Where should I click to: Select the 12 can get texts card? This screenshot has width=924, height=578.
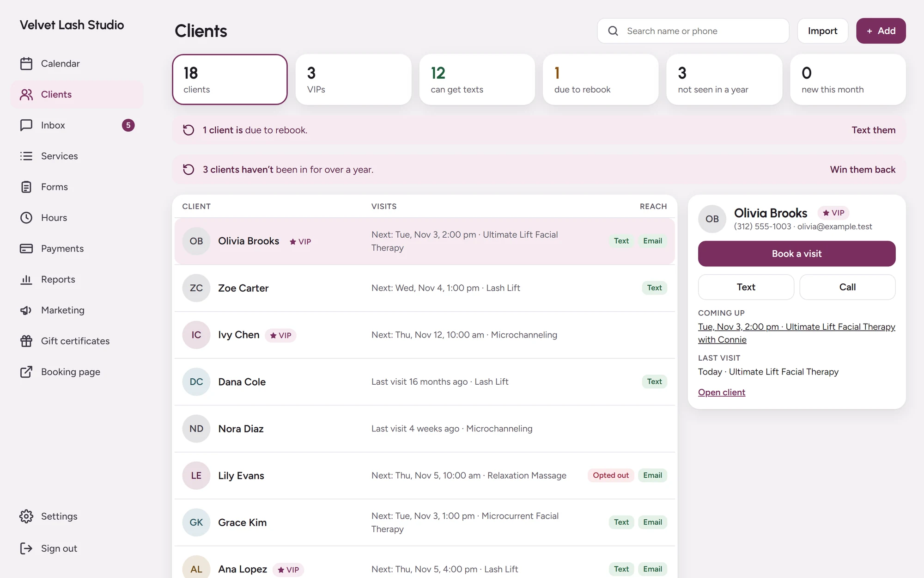[477, 80]
